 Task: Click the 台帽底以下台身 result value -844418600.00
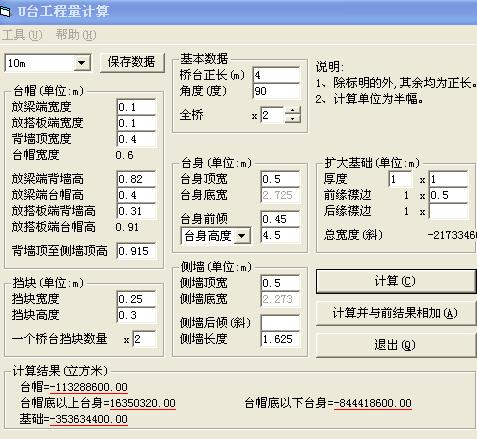point(373,403)
